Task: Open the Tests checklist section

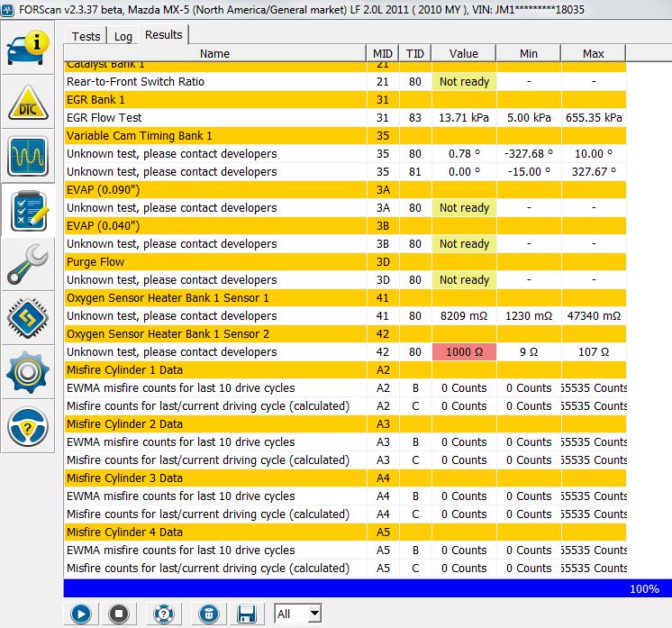Action: 28,211
